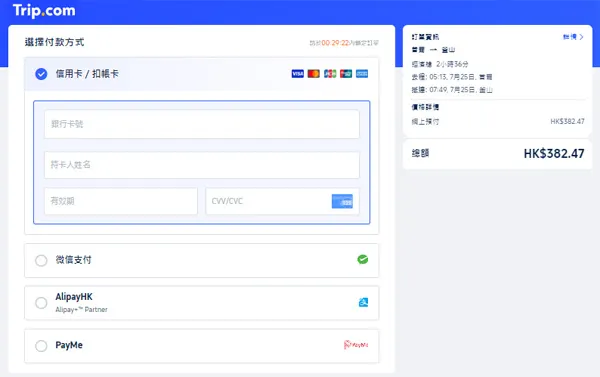Viewport: 600px width, 377px height.
Task: Select the credit/debit card payment radio button
Action: pyautogui.click(x=41, y=74)
